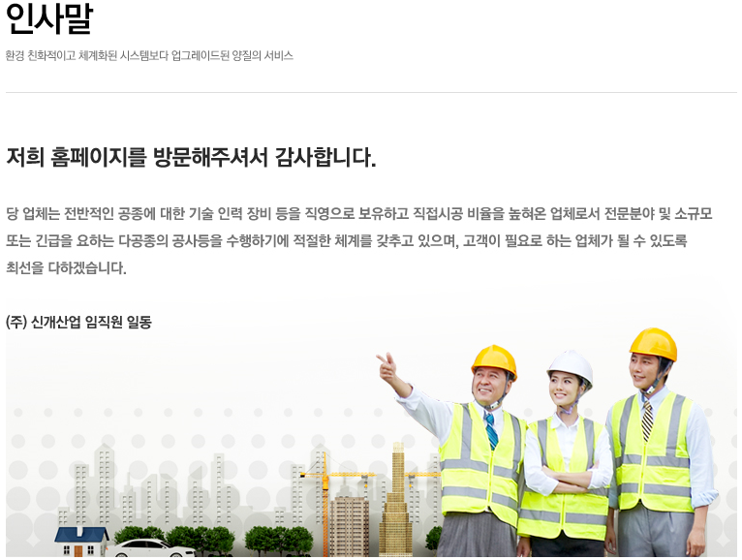This screenshot has height=560, width=742.
Task: Click the 인사말 page heading
Action: (x=49, y=18)
